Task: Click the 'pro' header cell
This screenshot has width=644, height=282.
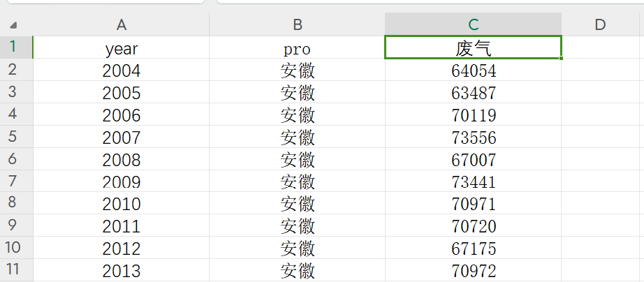Action: (x=298, y=48)
